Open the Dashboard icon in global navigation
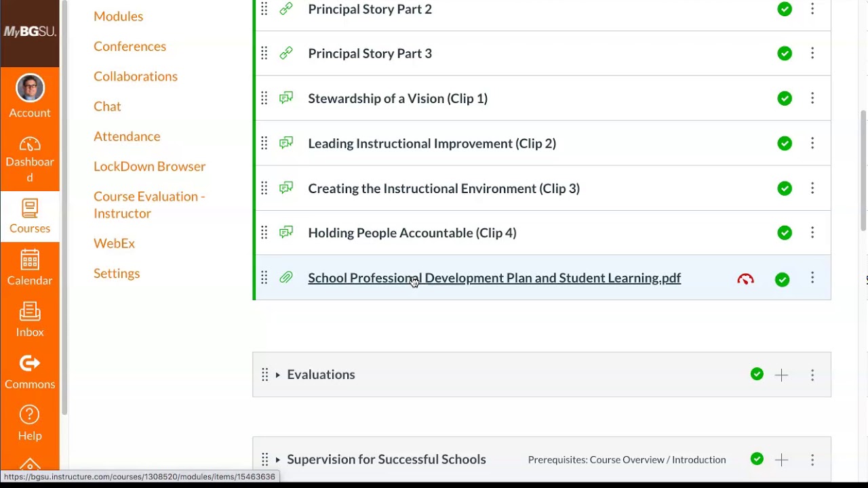 click(x=30, y=145)
